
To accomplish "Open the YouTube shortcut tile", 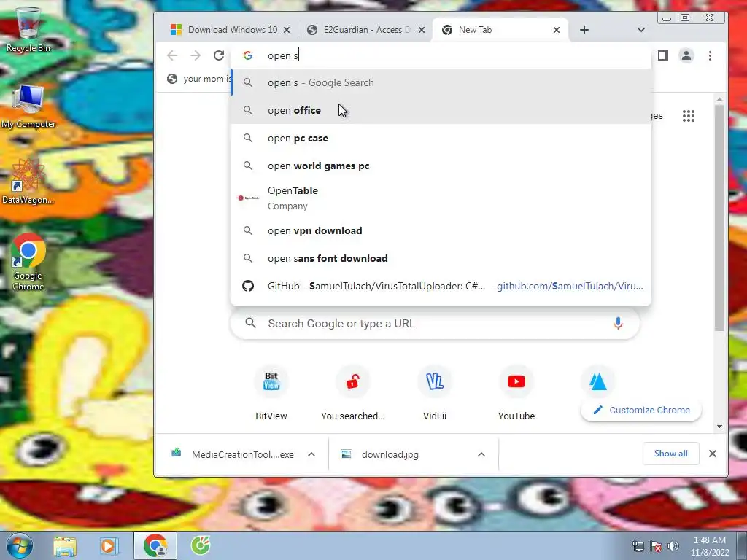I will click(x=516, y=393).
